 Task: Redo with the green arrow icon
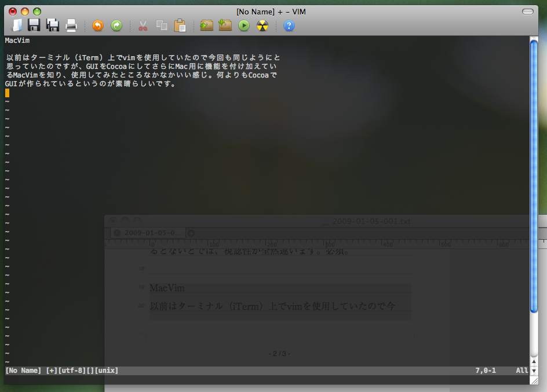[116, 25]
